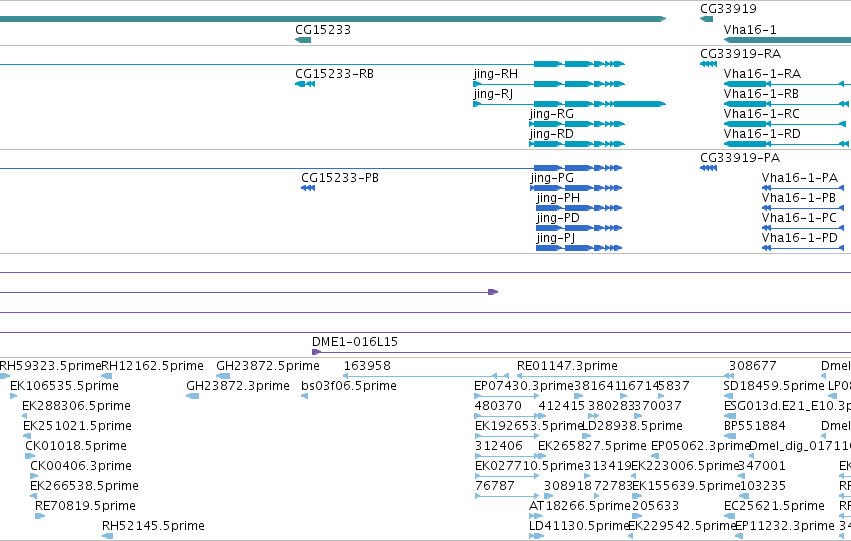Viewport: 851px width, 541px height.
Task: Select protein Vha16-1-PA
Action: click(799, 178)
